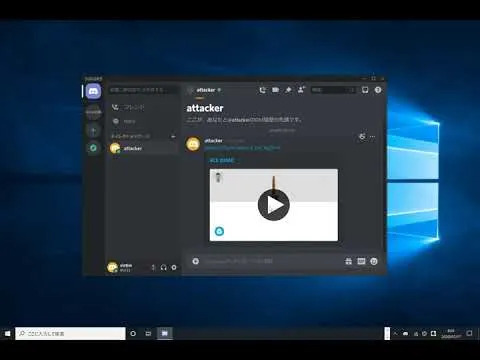
Task: Open more options for attacker's message
Action: 373,137
